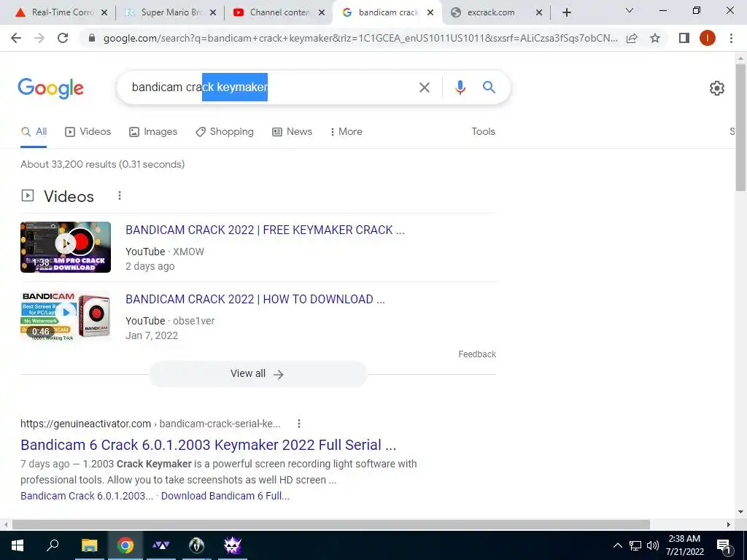Image resolution: width=747 pixels, height=560 pixels.
Task: Open the Chrome three-dot menu
Action: click(x=731, y=38)
